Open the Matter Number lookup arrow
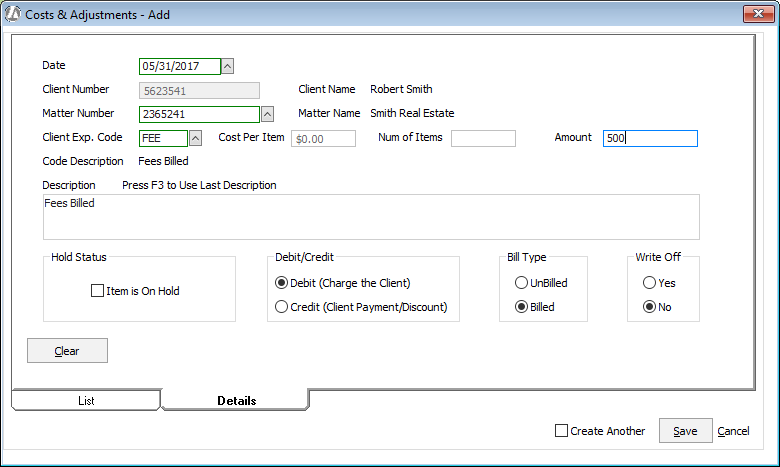 tap(267, 114)
